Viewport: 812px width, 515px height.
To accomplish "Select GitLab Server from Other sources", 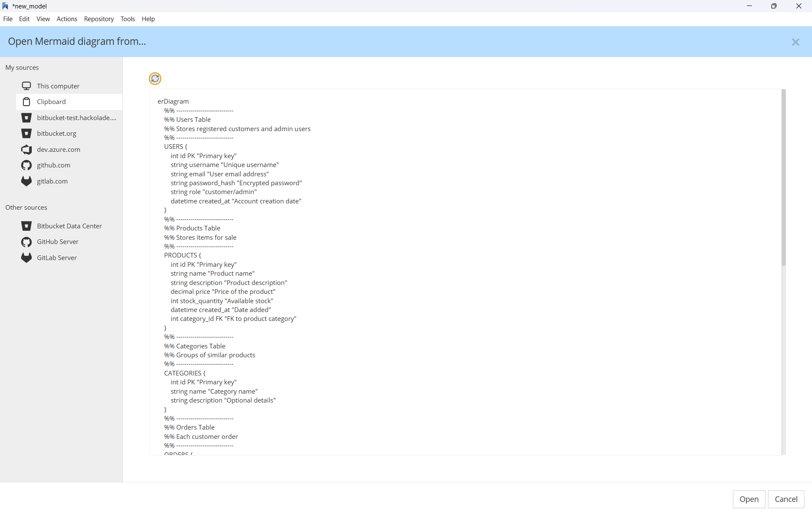I will (57, 258).
